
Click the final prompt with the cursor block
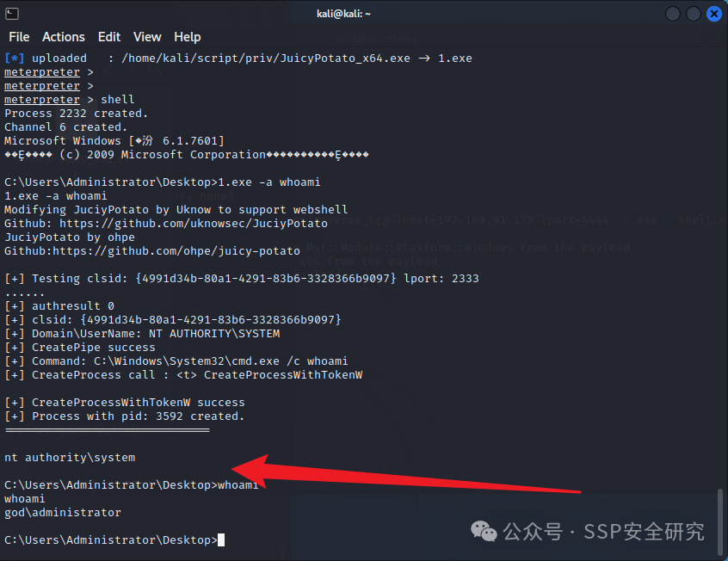[114, 540]
